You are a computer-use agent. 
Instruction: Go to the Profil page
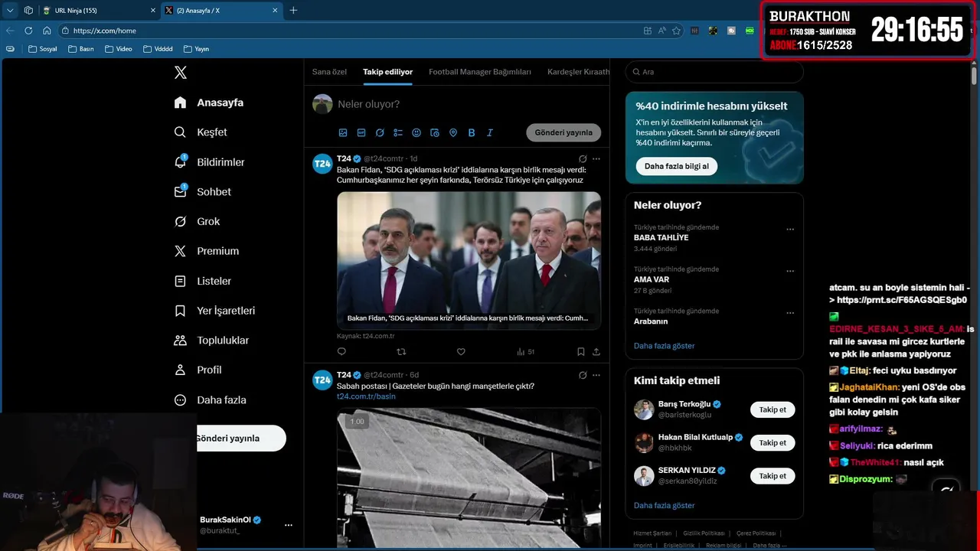(198, 370)
